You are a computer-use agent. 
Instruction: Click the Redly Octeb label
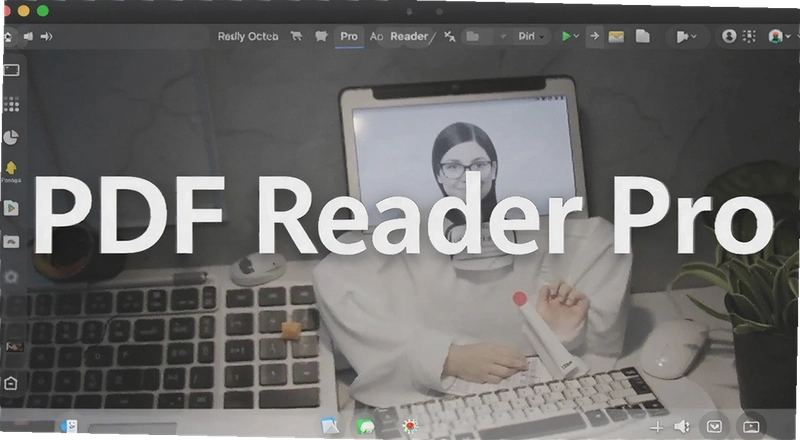(x=248, y=36)
